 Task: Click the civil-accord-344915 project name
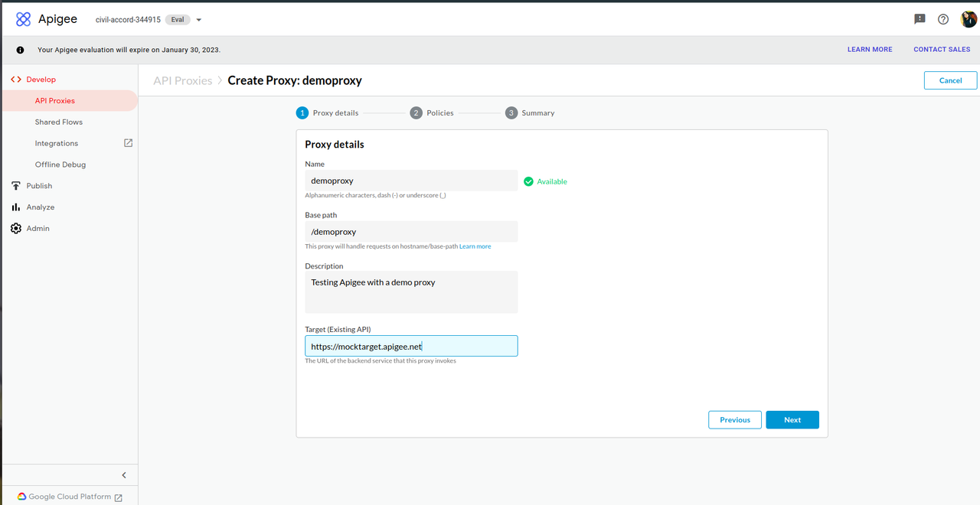(128, 20)
